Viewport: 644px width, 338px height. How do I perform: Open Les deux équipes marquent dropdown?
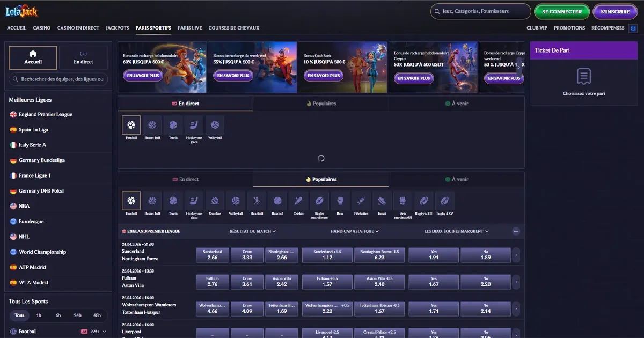457,231
